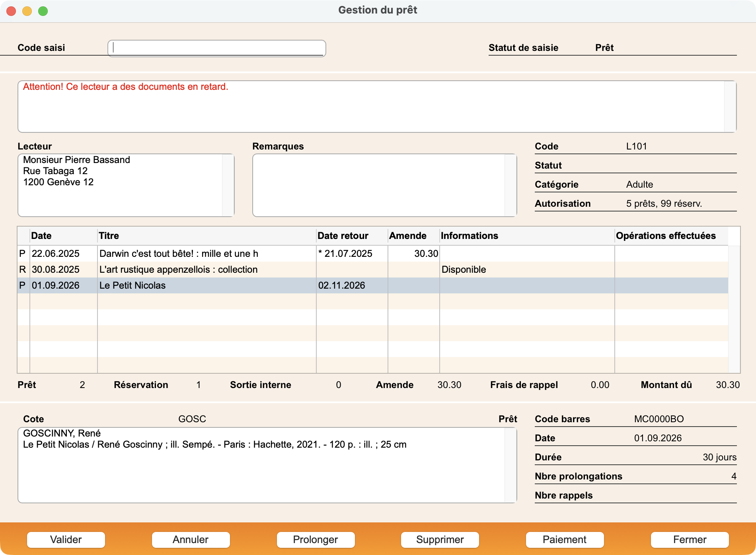The height and width of the screenshot is (555, 756).
Task: Click the Lecteur address box
Action: click(120, 185)
